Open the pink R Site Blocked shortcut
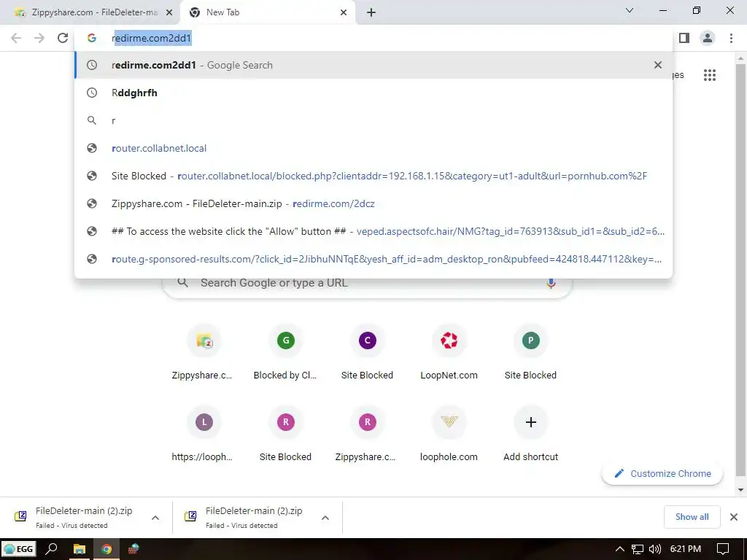The height and width of the screenshot is (560, 747). click(x=285, y=433)
